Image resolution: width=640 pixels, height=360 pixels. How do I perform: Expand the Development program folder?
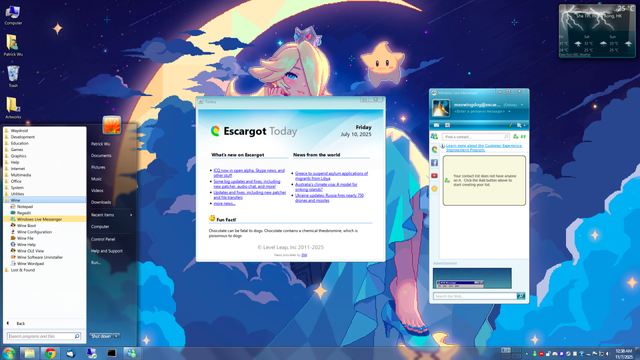click(x=44, y=137)
